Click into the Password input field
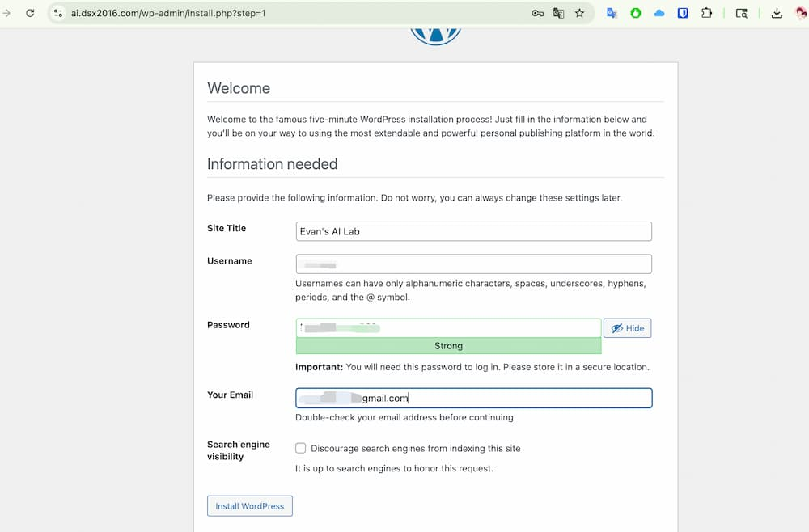Screen dimensions: 809x532 click(x=448, y=328)
